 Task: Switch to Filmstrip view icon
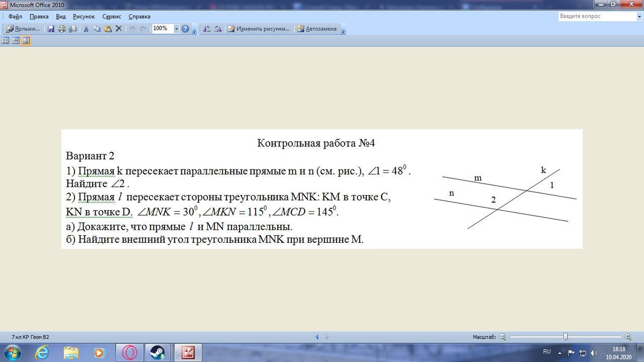[16, 41]
